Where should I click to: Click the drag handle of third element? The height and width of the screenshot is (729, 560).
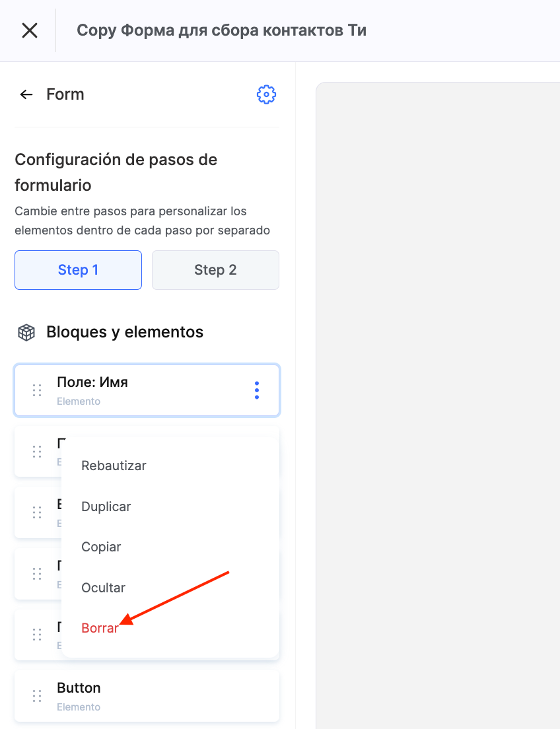[x=37, y=512]
